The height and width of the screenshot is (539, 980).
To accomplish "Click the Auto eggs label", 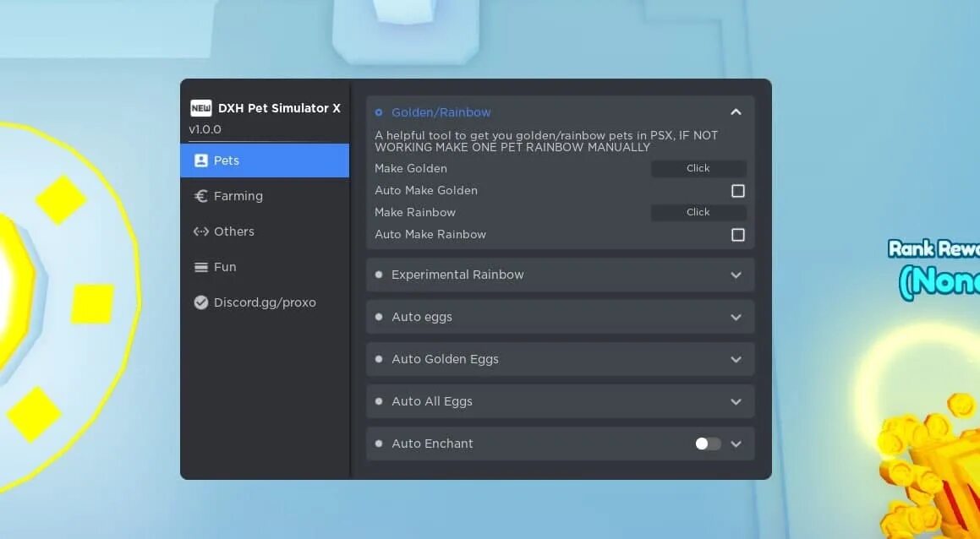I will [422, 318].
